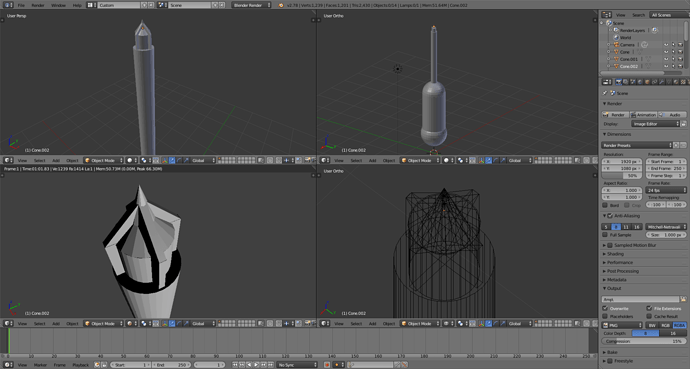The height and width of the screenshot is (369, 690).
Task: Click the output path field
Action: pos(640,299)
